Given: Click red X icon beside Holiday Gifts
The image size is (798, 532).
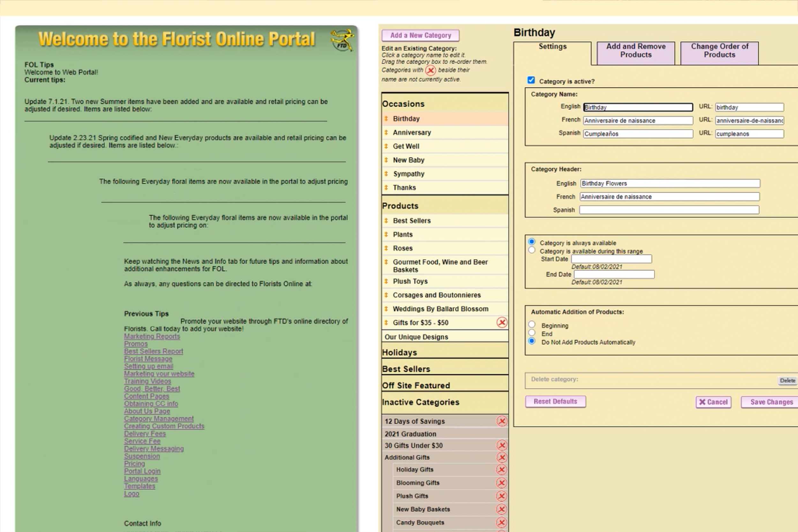Looking at the screenshot, I should (x=501, y=469).
